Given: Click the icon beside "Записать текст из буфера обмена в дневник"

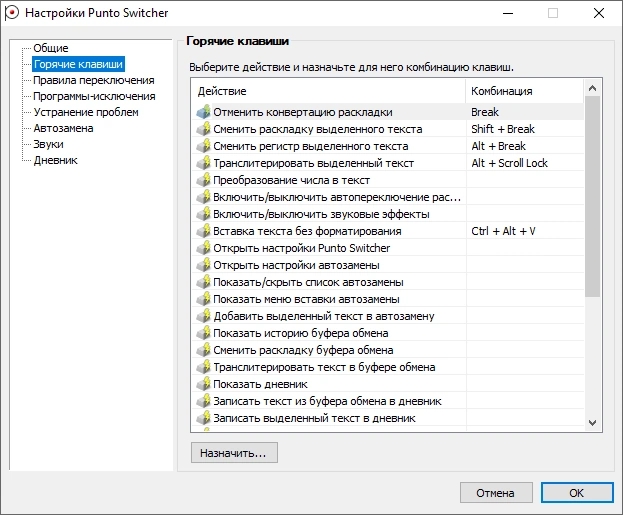Looking at the screenshot, I should click(x=203, y=401).
